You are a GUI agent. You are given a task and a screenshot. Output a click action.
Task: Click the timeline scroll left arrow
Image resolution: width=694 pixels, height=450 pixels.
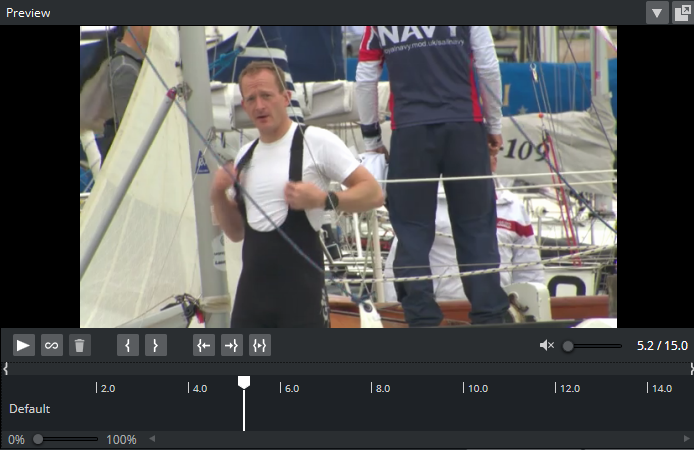(153, 439)
